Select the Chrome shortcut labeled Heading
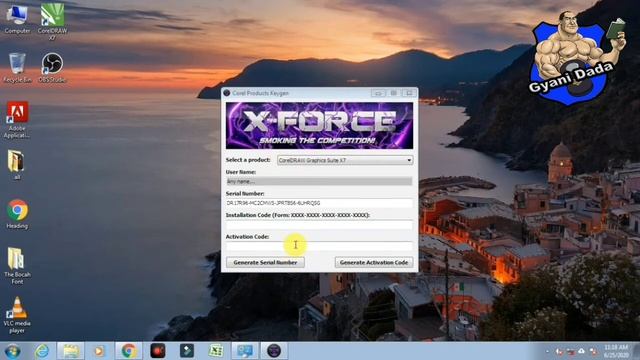Viewport: 640px width, 360px height. click(17, 214)
